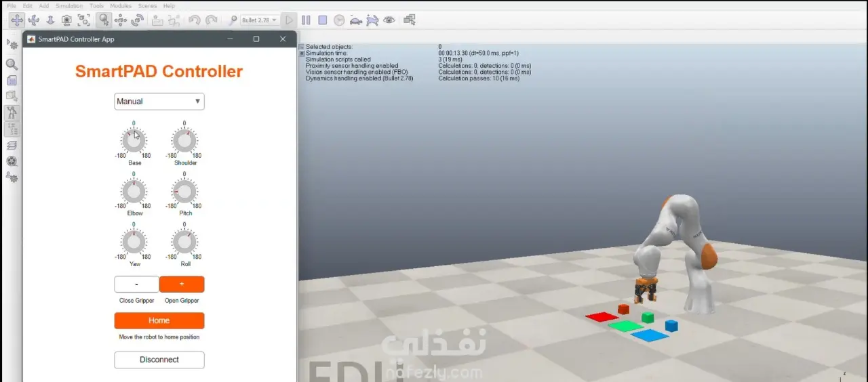
Task: Toggle visualization with the eye icon
Action: pyautogui.click(x=389, y=20)
